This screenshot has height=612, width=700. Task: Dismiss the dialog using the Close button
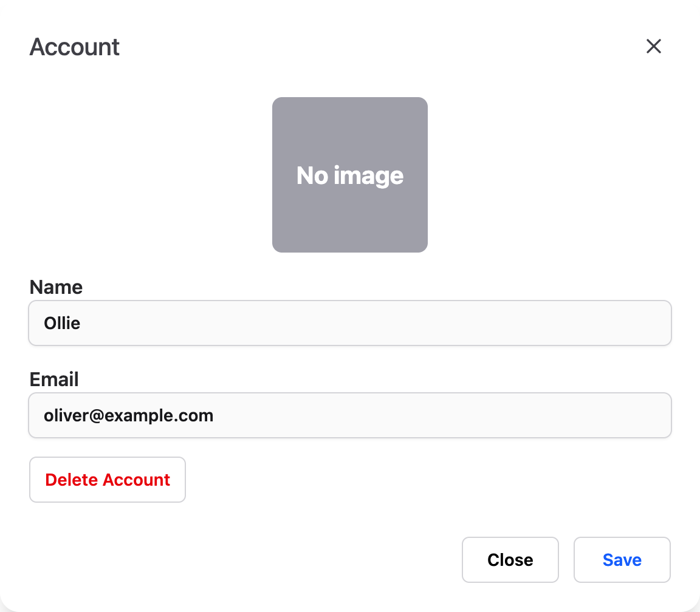pyautogui.click(x=510, y=560)
